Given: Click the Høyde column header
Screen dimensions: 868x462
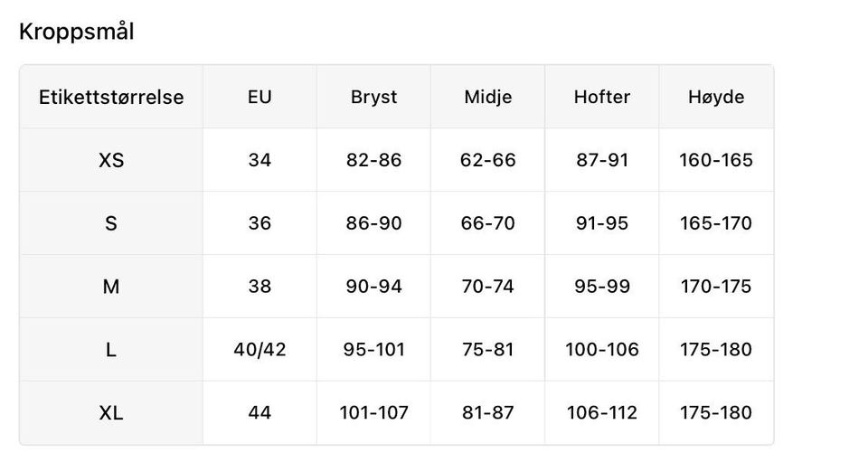Looking at the screenshot, I should pyautogui.click(x=716, y=97).
